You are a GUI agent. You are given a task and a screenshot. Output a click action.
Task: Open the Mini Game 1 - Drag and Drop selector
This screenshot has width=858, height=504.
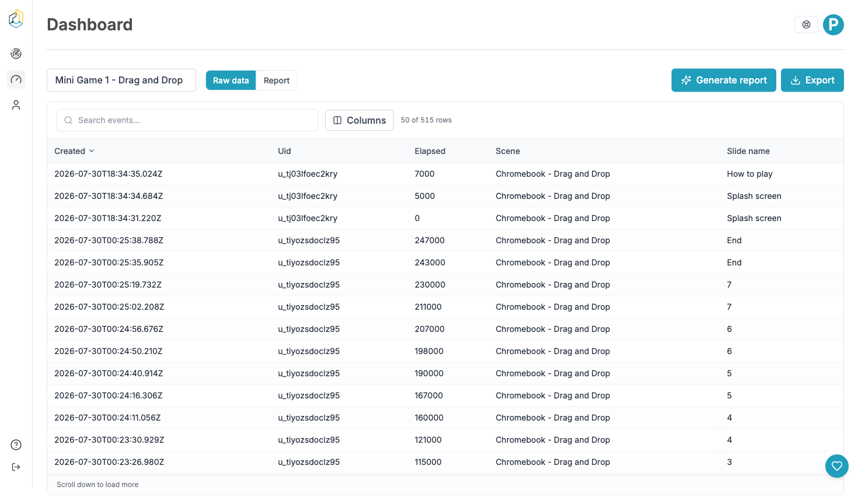point(121,80)
